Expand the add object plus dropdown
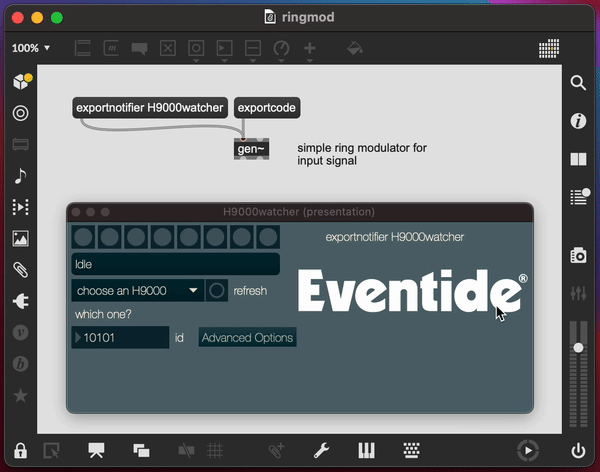Screen dimensions: 600x472 tap(310, 60)
